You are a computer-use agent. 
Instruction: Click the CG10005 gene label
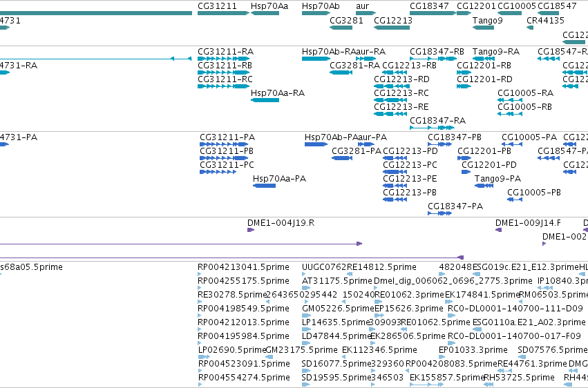(517, 6)
